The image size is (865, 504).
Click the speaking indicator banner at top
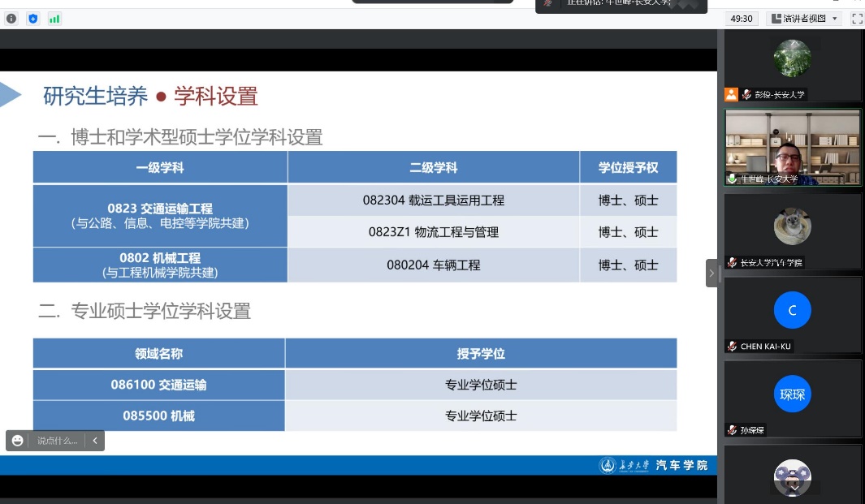click(x=621, y=4)
